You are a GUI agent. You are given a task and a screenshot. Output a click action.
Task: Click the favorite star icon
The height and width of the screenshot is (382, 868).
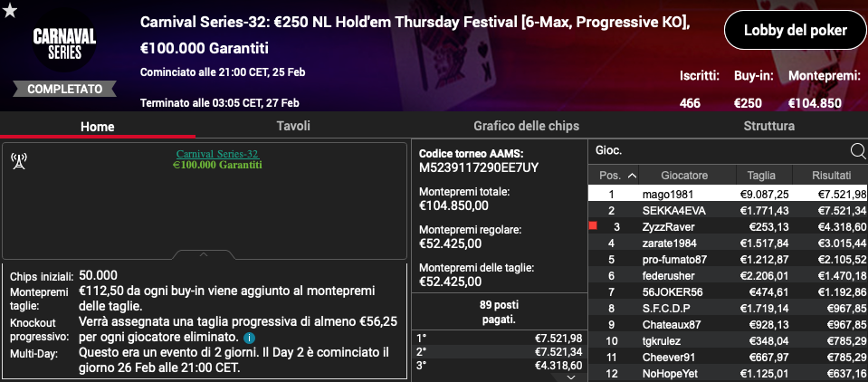coord(10,11)
